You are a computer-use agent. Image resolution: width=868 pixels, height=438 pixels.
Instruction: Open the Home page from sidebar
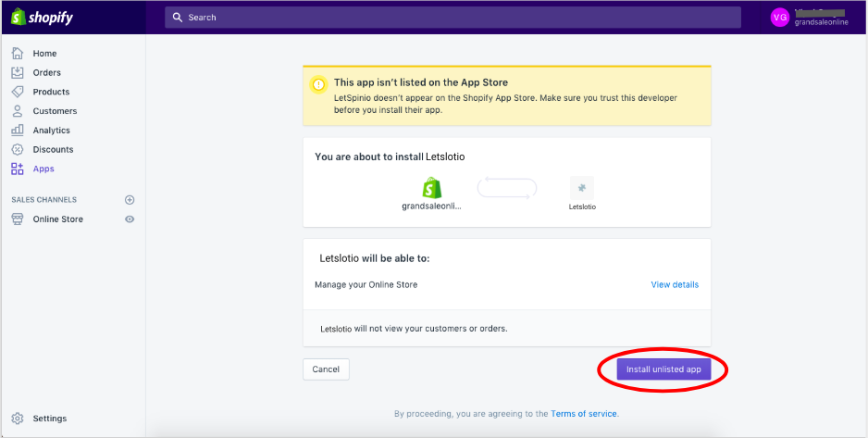44,54
